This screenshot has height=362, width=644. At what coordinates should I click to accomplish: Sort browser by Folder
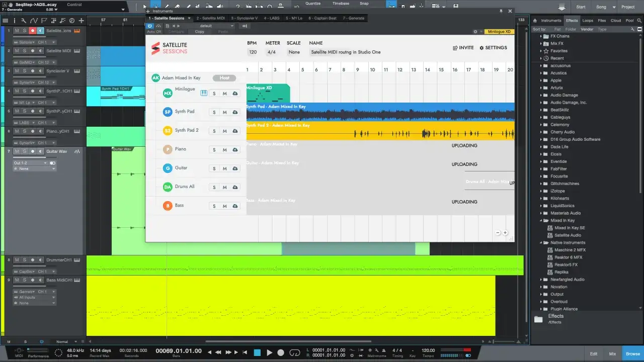click(x=571, y=29)
